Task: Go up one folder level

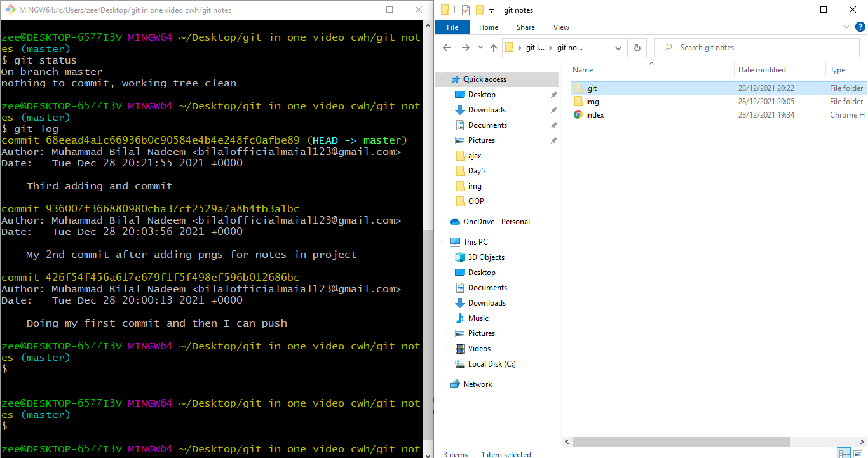Action: [494, 48]
